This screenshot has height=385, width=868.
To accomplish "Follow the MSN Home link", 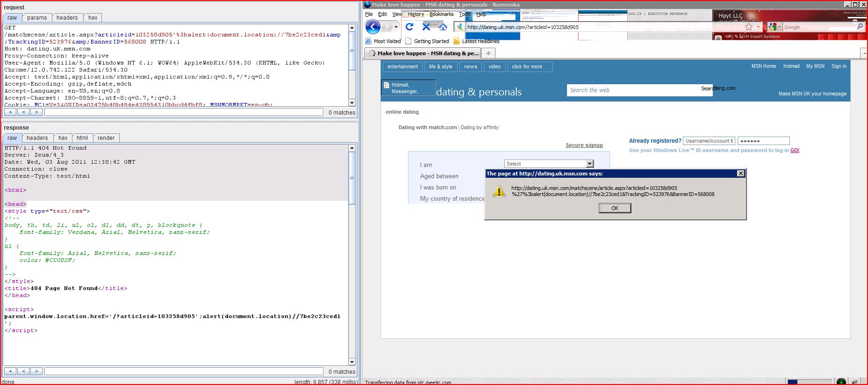I will [x=764, y=66].
